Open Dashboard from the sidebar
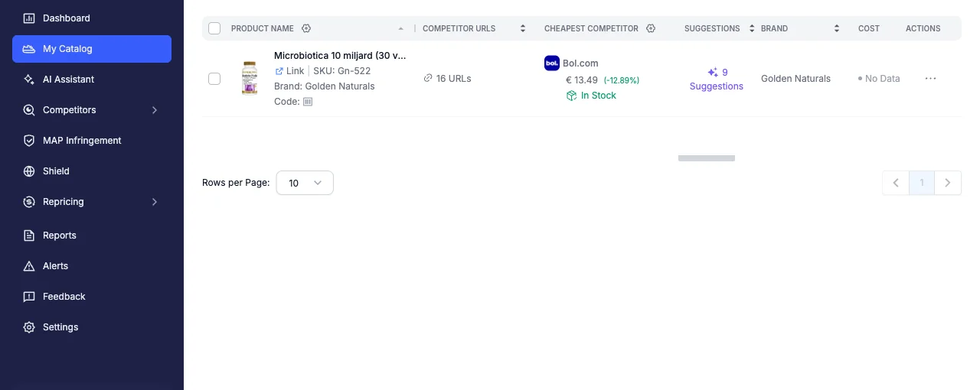Image resolution: width=980 pixels, height=390 pixels. 92,18
